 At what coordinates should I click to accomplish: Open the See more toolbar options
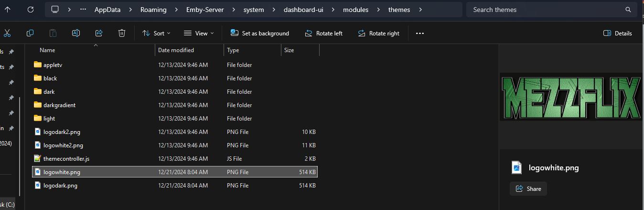click(420, 33)
